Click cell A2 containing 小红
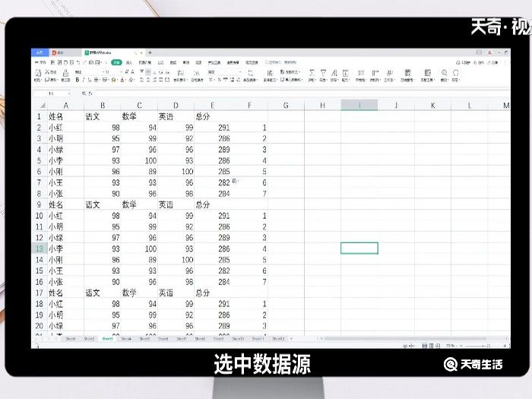Viewport: 532px width, 399px height. click(65, 128)
